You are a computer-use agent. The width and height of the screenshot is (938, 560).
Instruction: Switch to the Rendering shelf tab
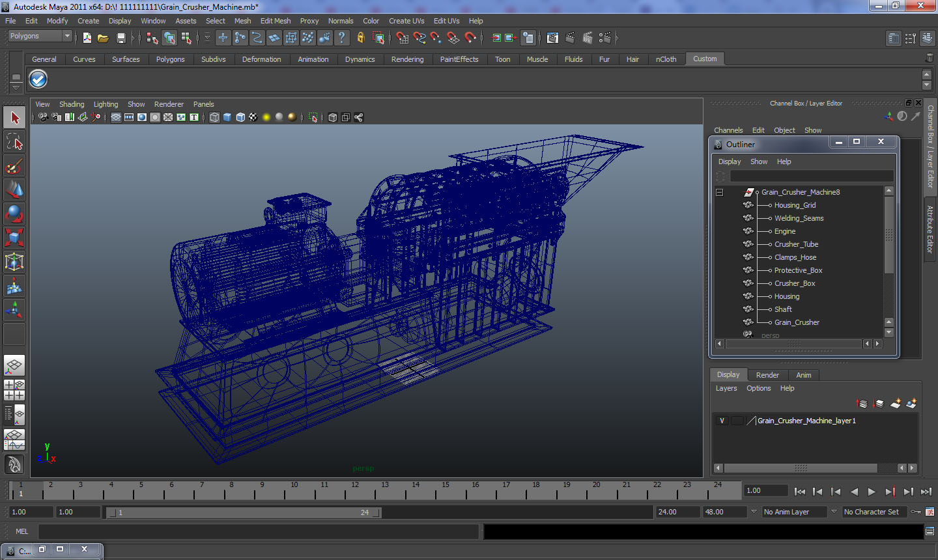click(x=407, y=59)
